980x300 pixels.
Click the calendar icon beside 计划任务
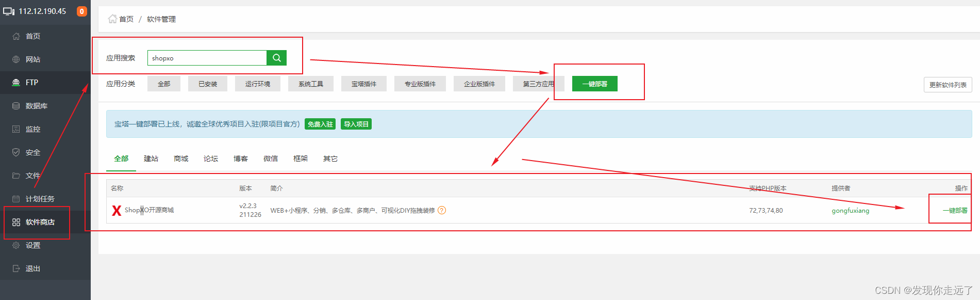point(16,199)
